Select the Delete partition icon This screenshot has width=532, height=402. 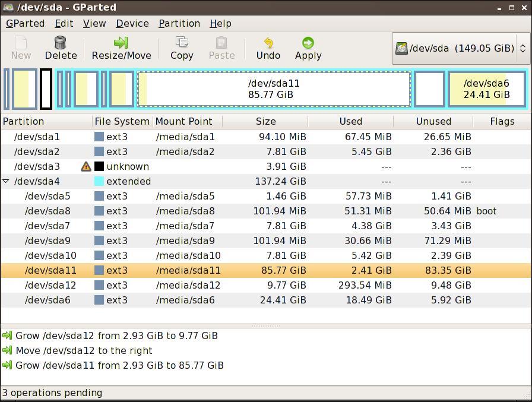60,48
